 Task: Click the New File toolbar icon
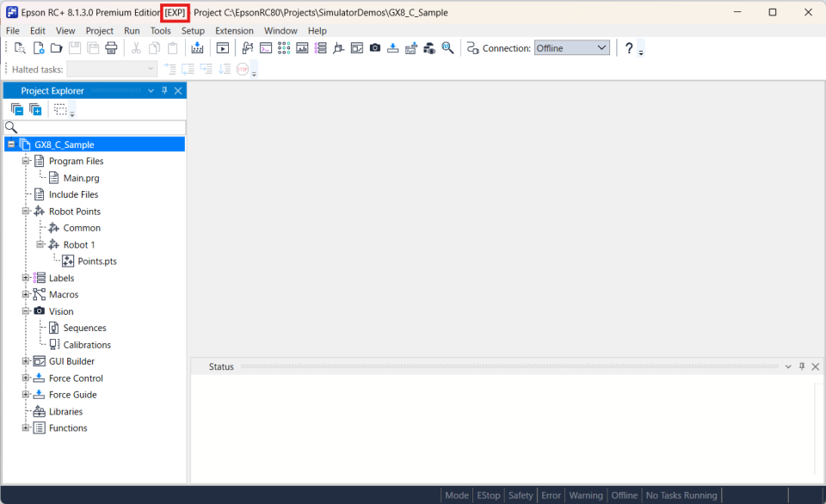click(38, 48)
